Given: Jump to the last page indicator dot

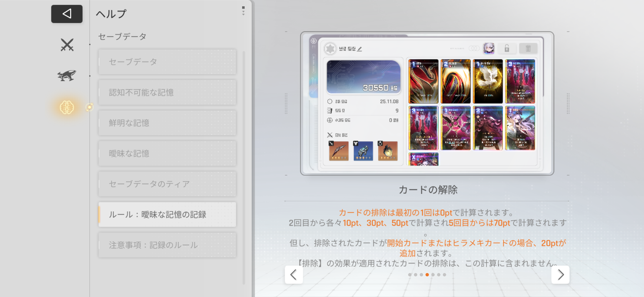Looking at the screenshot, I should [x=444, y=275].
